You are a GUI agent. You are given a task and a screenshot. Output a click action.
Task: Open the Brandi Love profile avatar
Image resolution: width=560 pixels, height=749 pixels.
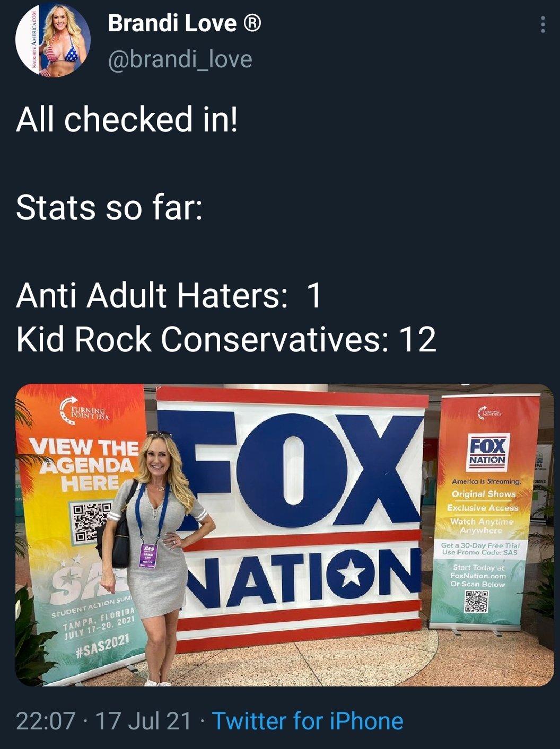(53, 40)
